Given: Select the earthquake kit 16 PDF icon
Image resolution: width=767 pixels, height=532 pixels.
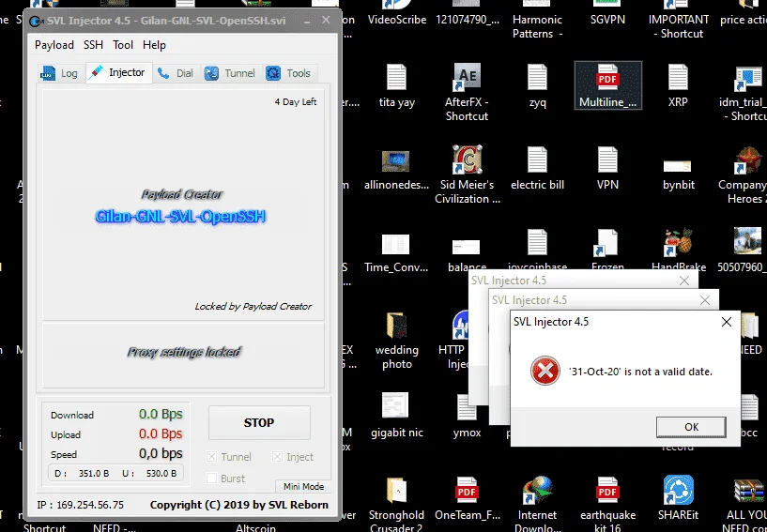Looking at the screenshot, I should pos(607,505).
